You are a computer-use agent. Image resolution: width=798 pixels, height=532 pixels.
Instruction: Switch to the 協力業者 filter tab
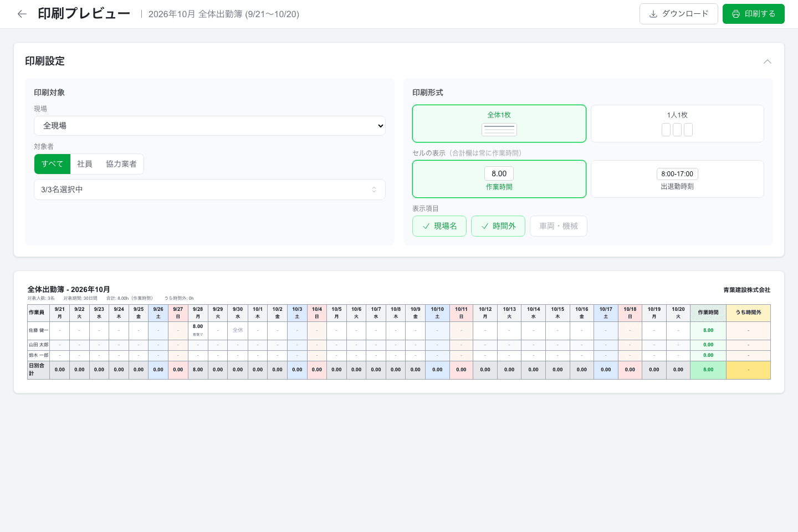tap(121, 164)
